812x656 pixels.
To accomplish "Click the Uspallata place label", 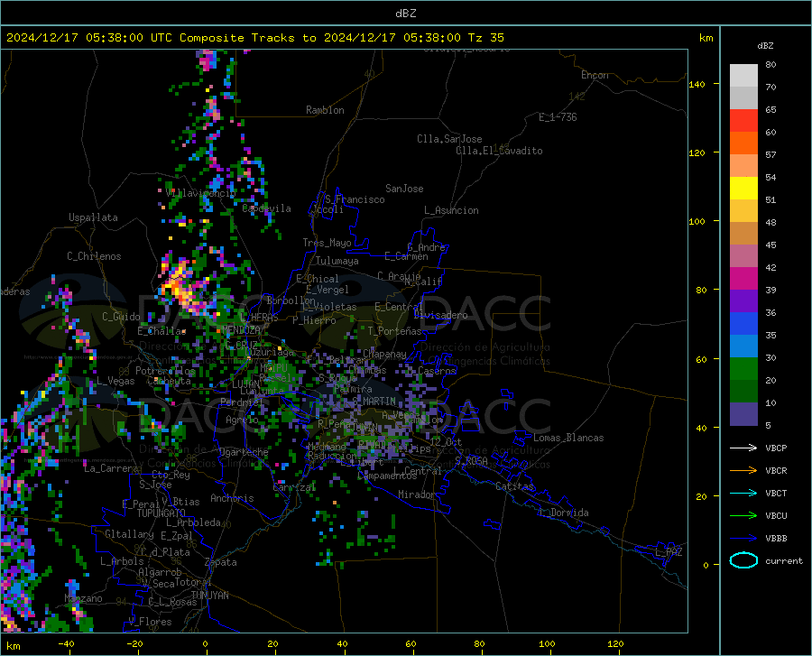I will [x=93, y=217].
